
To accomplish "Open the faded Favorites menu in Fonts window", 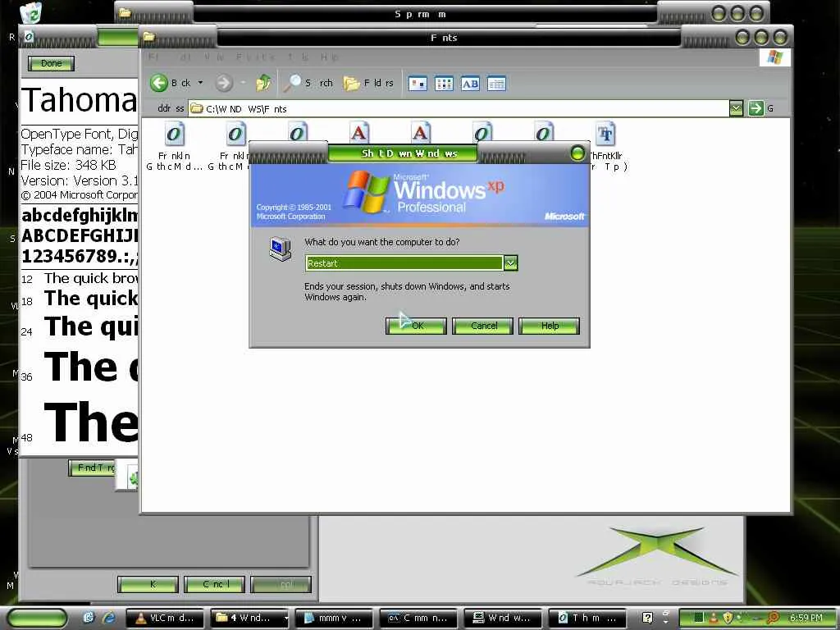I will [x=255, y=57].
